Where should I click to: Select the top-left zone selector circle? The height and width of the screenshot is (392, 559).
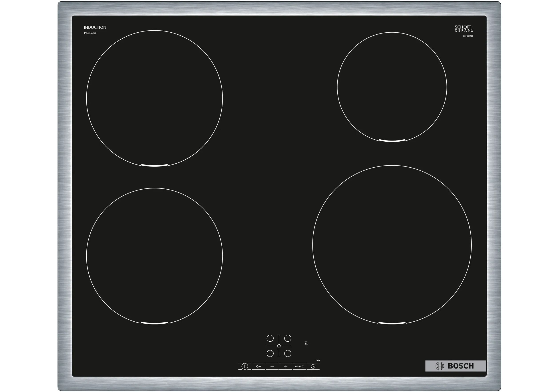coord(270,338)
